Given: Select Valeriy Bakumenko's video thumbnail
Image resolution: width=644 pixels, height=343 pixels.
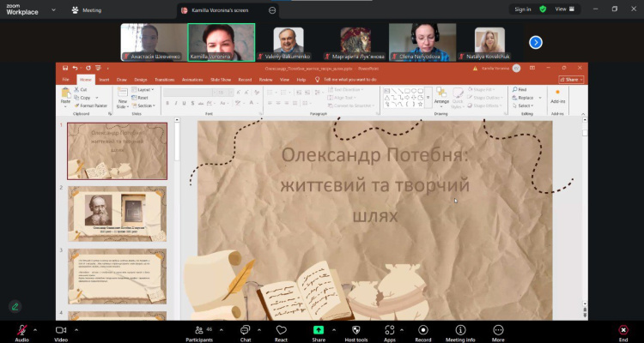Looking at the screenshot, I should (x=289, y=43).
